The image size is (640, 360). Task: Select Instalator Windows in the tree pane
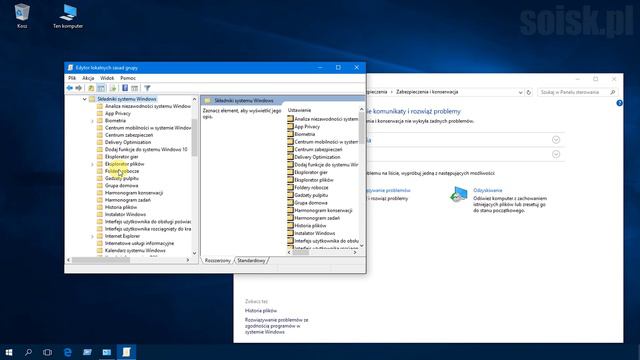coord(125,215)
